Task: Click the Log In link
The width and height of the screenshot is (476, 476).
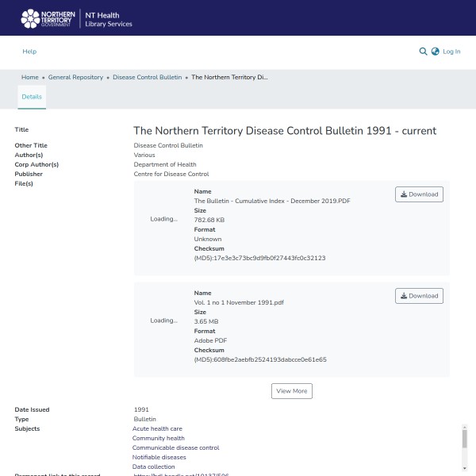Action: pyautogui.click(x=451, y=52)
